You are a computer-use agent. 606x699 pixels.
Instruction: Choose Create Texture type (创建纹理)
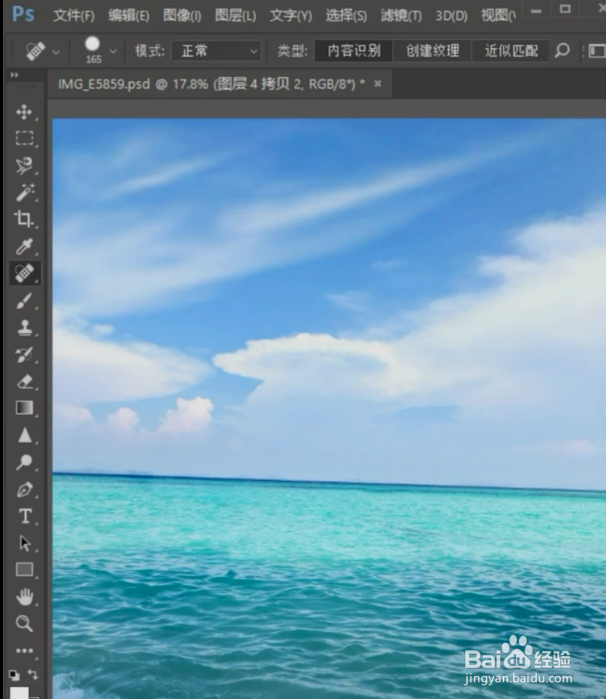tap(432, 50)
